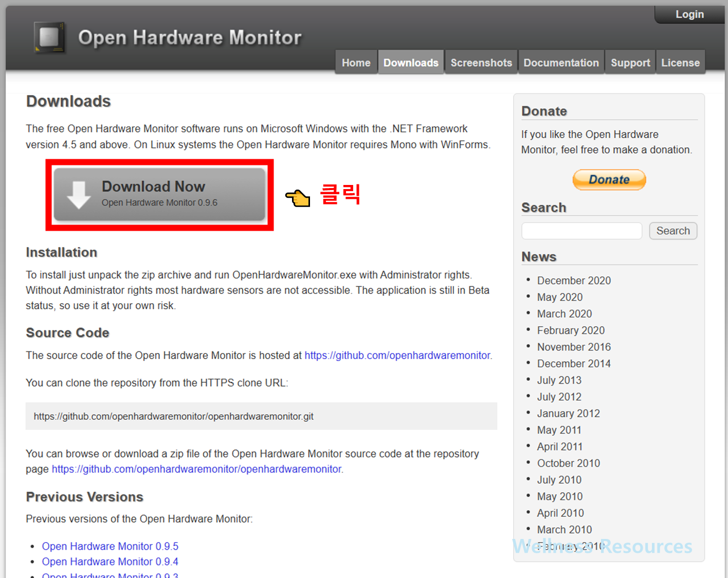View the License tab
Screen dimensions: 728x578
pyautogui.click(x=680, y=63)
